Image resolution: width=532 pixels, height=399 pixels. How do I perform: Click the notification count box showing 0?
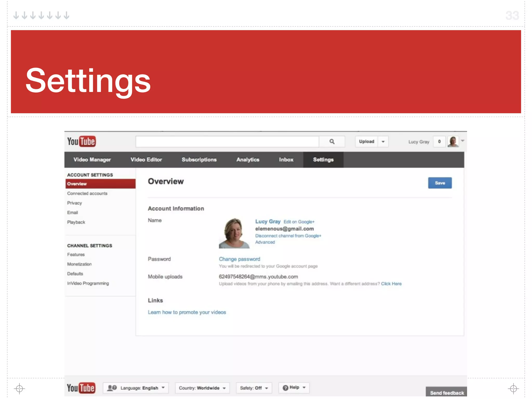pyautogui.click(x=439, y=142)
